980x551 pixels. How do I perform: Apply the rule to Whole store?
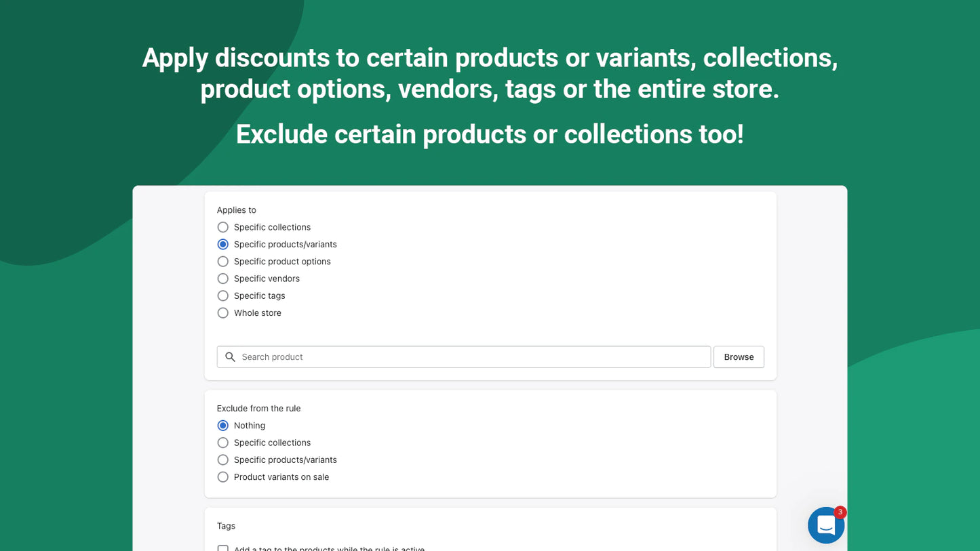coord(223,313)
